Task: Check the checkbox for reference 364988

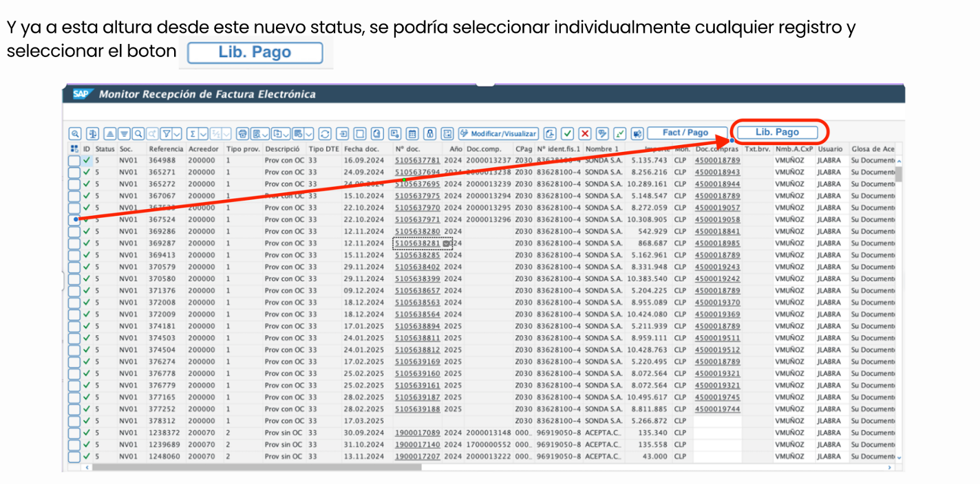Action: click(x=74, y=160)
